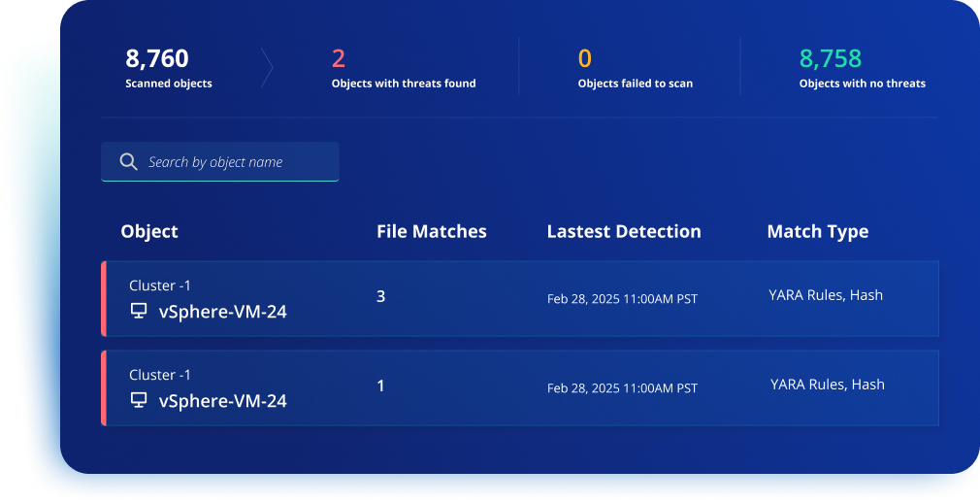
Task: Click YARA Rules, Hash in the 1-match row
Action: pos(828,385)
